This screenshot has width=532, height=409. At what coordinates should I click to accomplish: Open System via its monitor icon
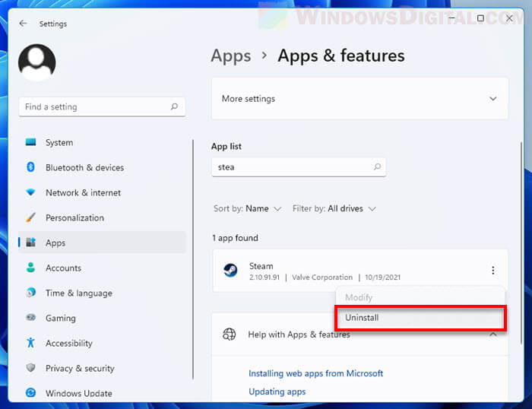point(30,142)
